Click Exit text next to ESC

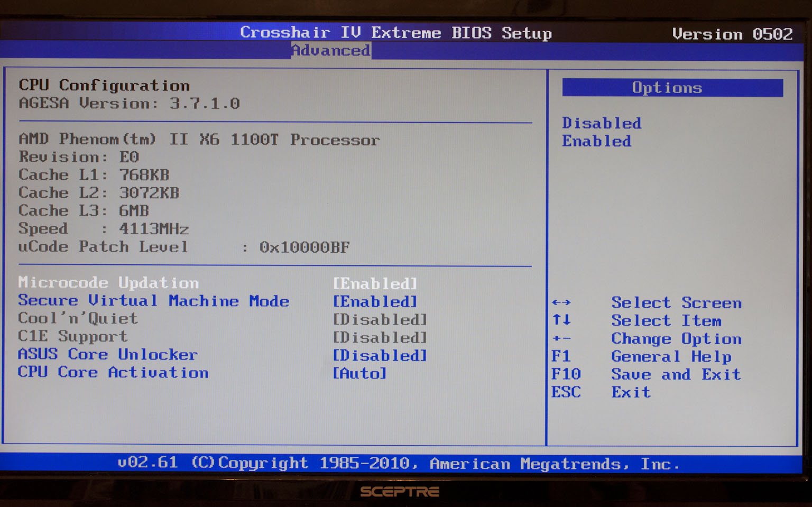coord(631,392)
